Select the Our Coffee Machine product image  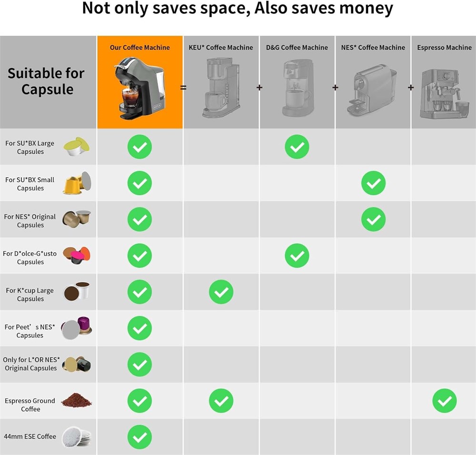tap(139, 87)
